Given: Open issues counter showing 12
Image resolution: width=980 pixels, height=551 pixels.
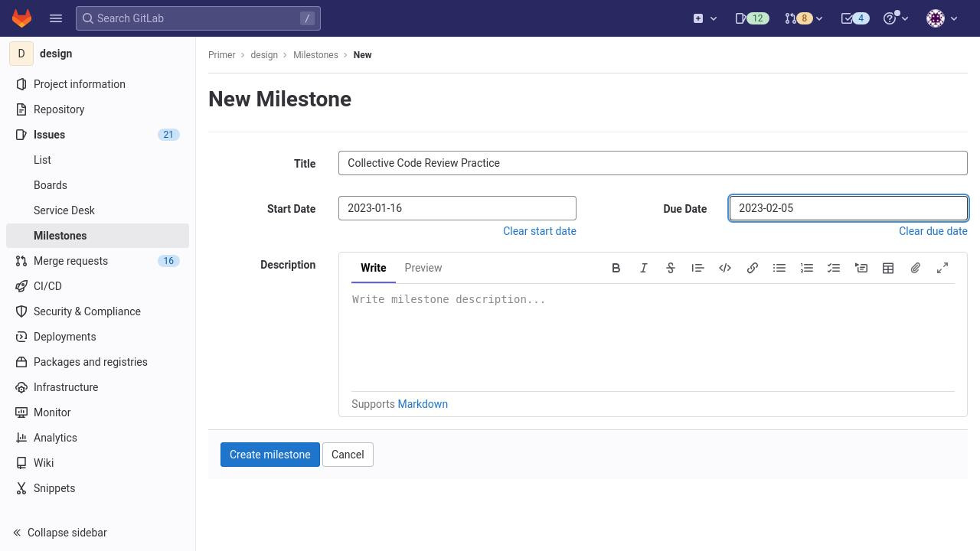Looking at the screenshot, I should click(752, 18).
